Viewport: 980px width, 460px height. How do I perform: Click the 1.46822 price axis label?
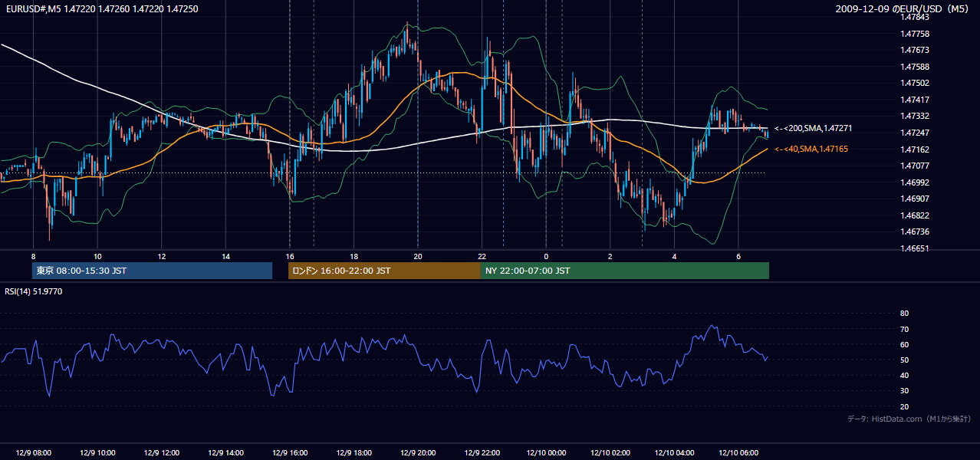click(x=914, y=215)
